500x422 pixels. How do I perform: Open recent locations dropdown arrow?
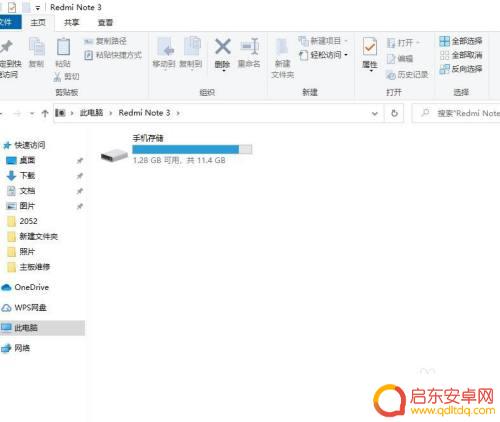pos(32,114)
